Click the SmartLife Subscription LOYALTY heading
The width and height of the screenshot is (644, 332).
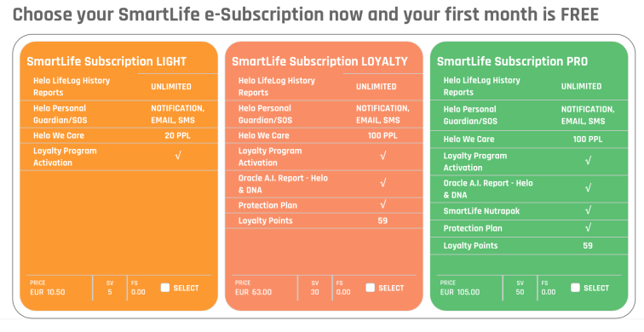319,61
